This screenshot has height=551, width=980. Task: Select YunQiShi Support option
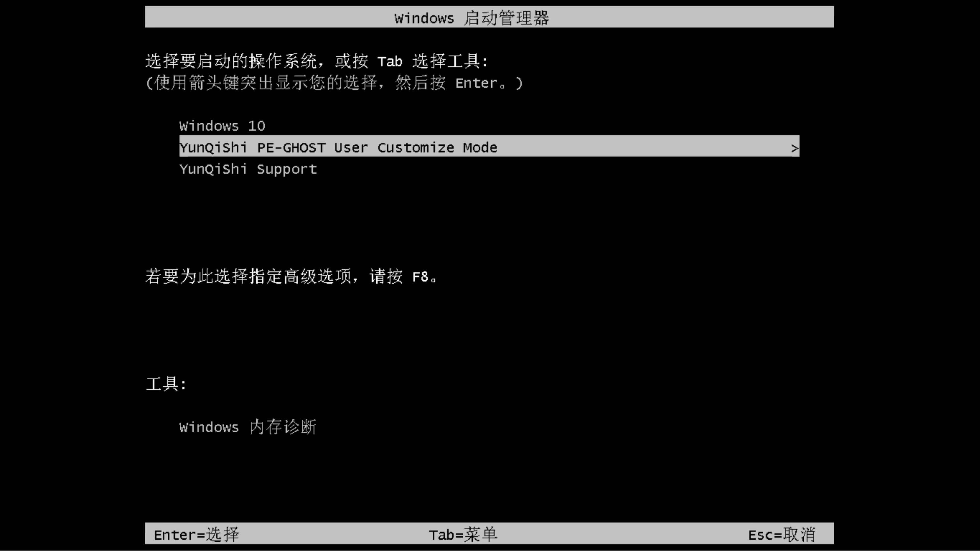click(248, 169)
